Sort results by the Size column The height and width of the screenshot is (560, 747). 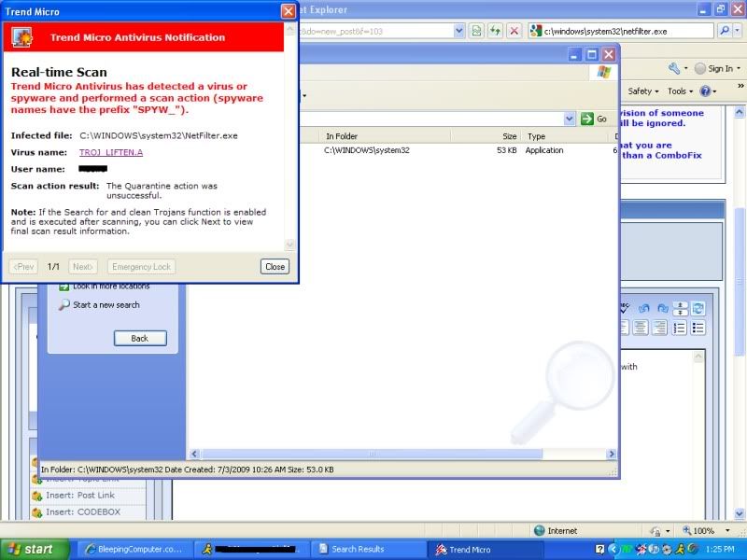click(486, 136)
